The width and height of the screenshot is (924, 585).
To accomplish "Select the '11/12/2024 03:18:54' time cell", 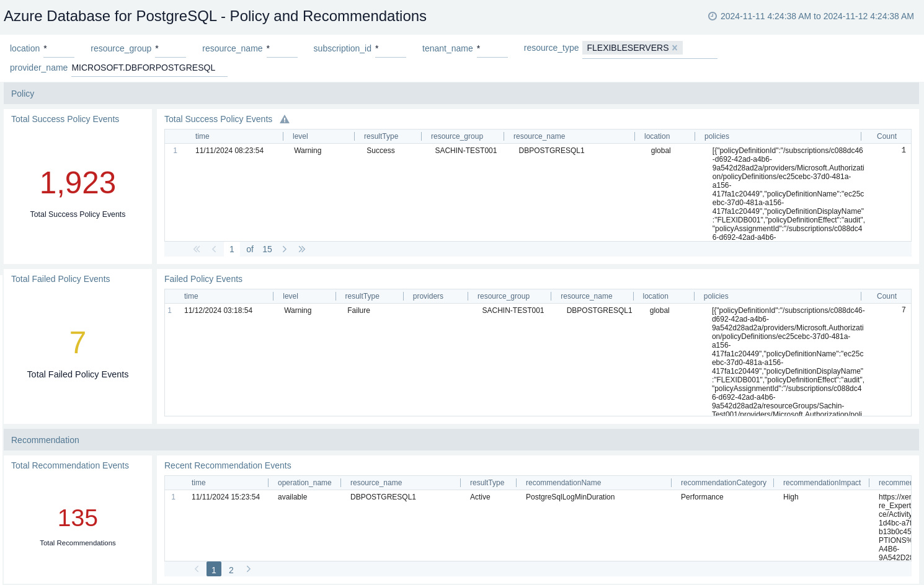I will pos(218,310).
